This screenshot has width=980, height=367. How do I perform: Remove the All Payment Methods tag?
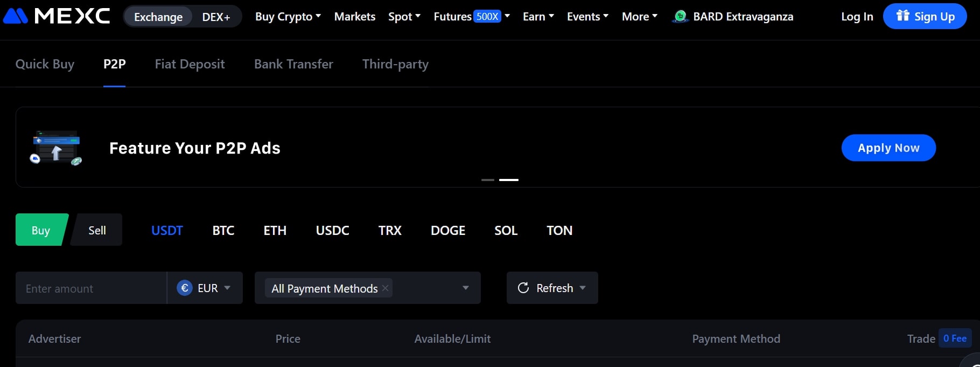click(x=386, y=288)
